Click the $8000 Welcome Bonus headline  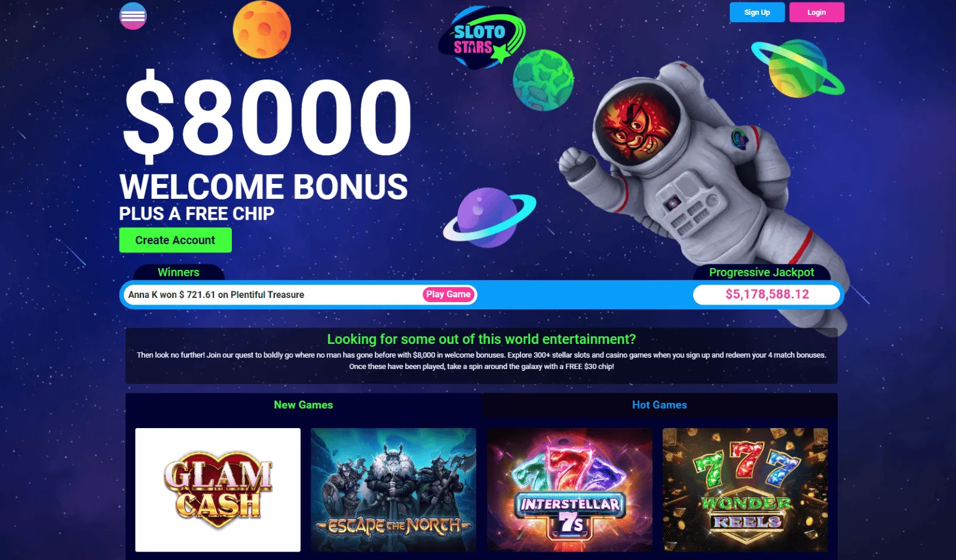[x=266, y=136]
